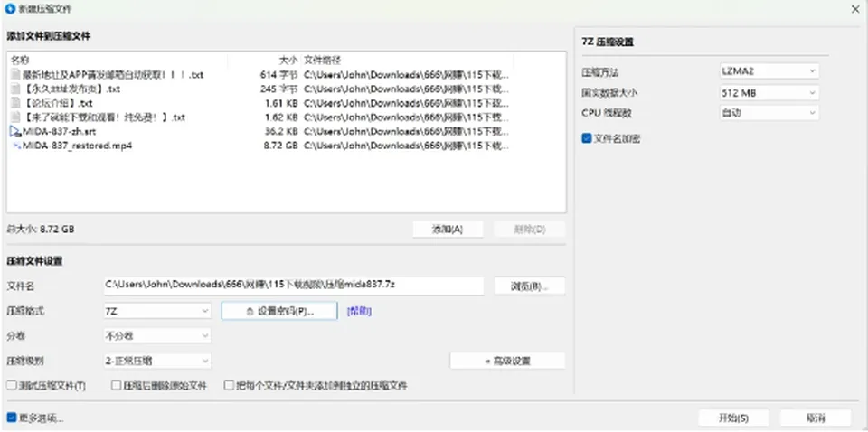The image size is (868, 432).
Task: Select the 【永久地址发布页】.txt file name
Action: pyautogui.click(x=71, y=89)
